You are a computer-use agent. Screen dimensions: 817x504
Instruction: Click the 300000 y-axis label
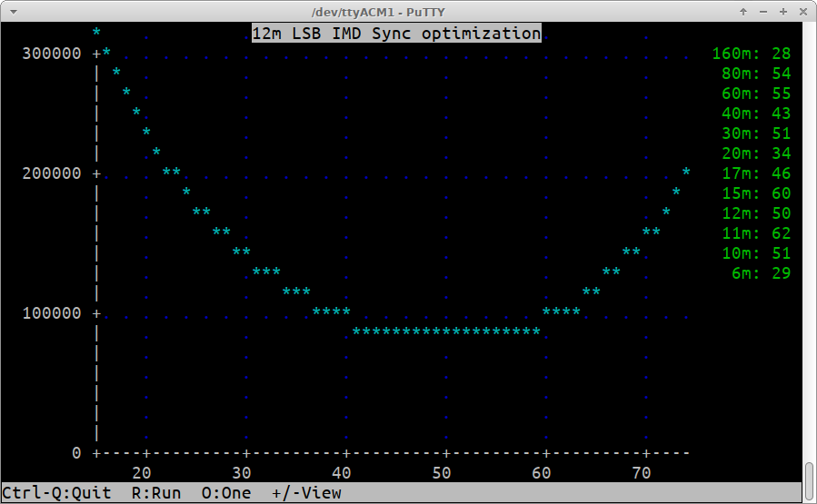pyautogui.click(x=51, y=54)
